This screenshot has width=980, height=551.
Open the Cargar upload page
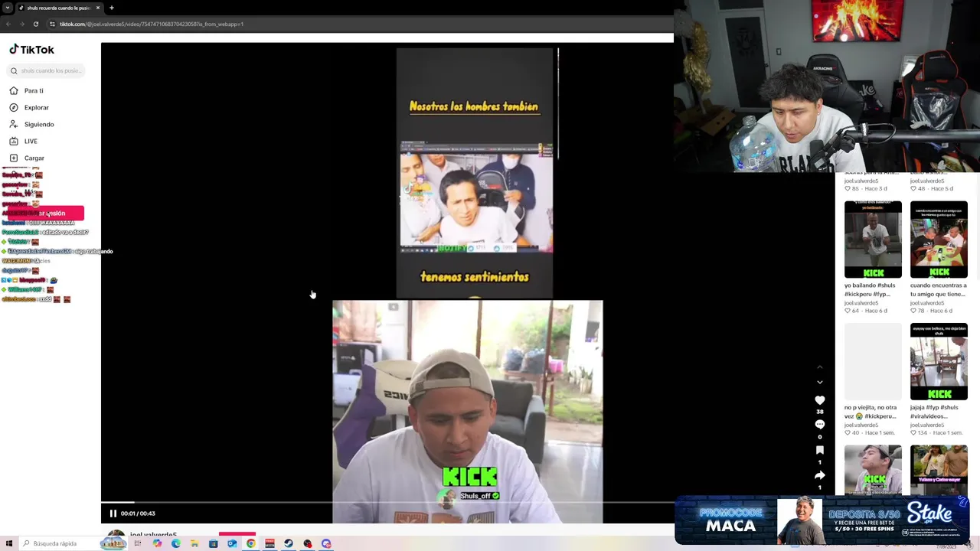click(x=34, y=158)
